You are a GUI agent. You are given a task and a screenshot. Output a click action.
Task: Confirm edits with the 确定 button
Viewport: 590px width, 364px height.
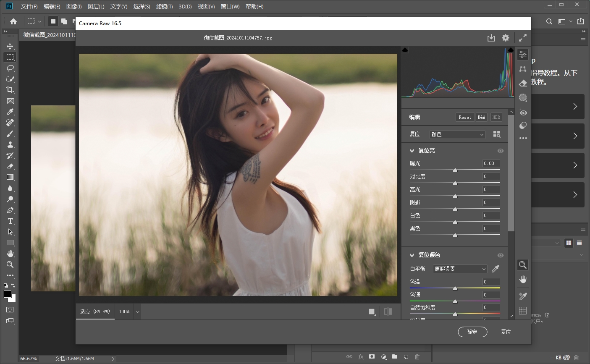pos(472,332)
